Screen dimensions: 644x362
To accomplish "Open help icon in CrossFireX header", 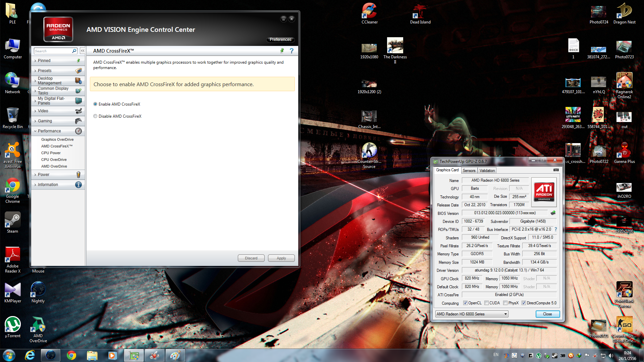I will click(291, 51).
